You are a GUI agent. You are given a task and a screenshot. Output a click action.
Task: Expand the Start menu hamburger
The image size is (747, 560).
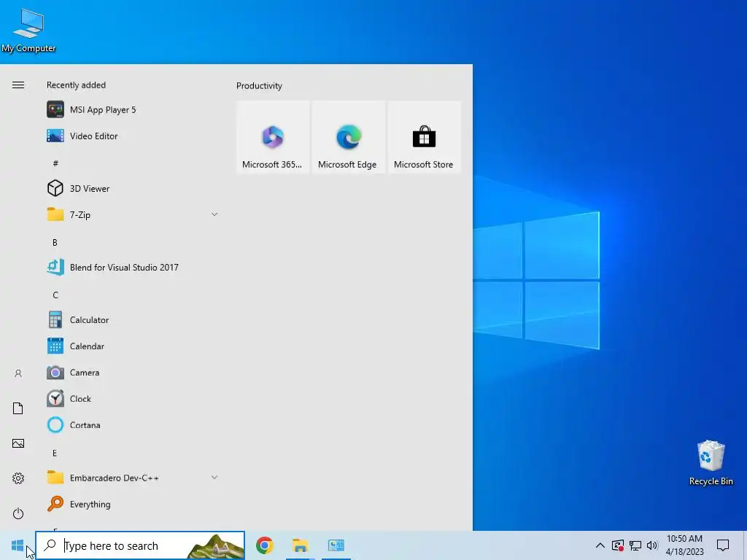[x=18, y=85]
